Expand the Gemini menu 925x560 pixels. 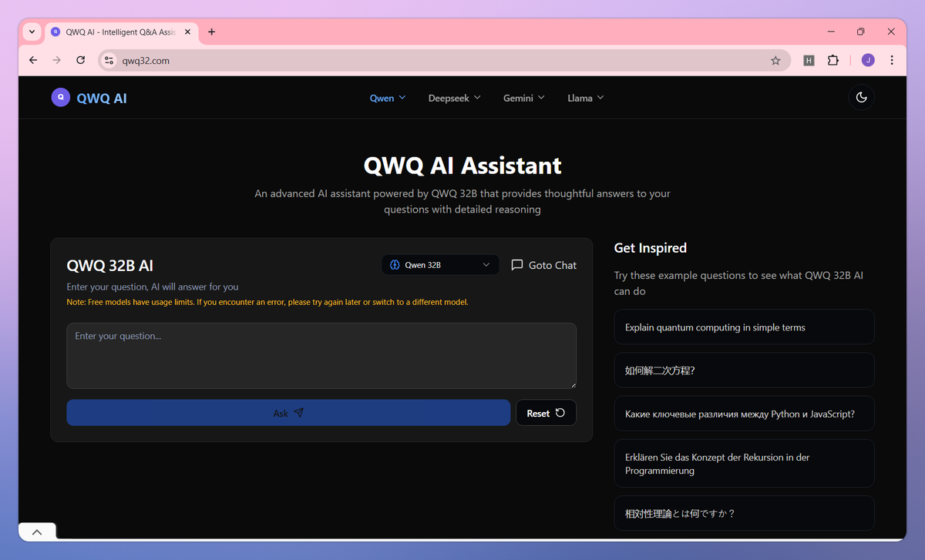pyautogui.click(x=524, y=98)
